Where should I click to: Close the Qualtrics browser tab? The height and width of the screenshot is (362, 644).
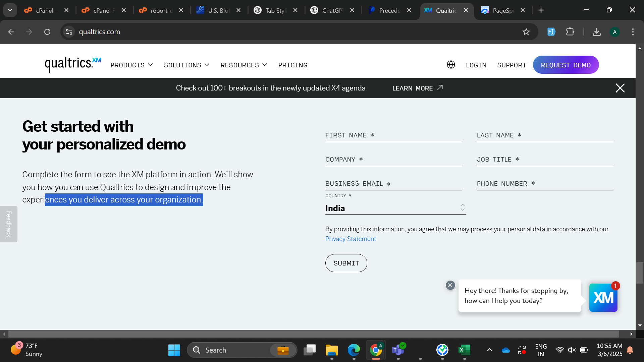tap(466, 10)
